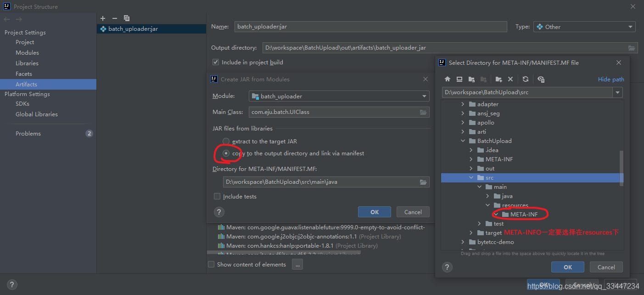Open the Module dropdown

pos(339,96)
